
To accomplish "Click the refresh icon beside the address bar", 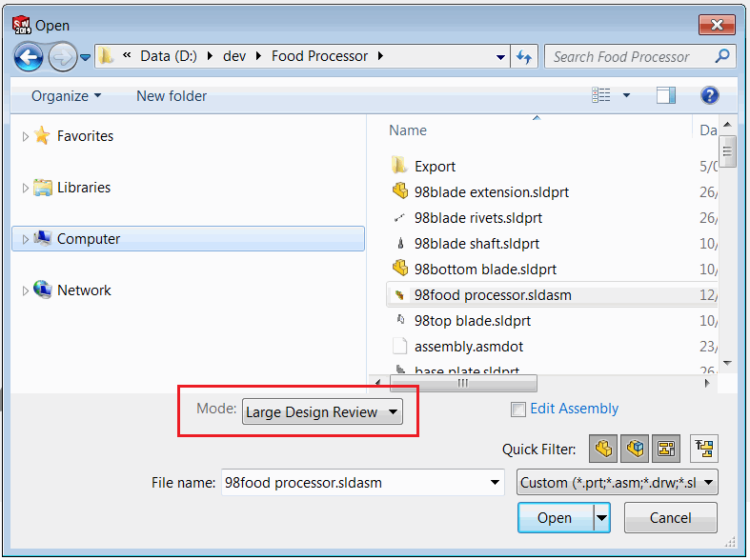I will tap(524, 57).
